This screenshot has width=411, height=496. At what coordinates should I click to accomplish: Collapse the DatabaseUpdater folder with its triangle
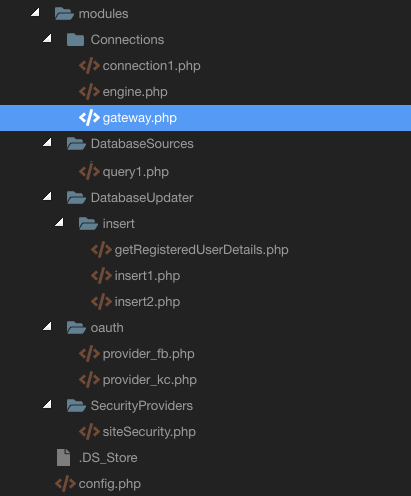pos(47,196)
